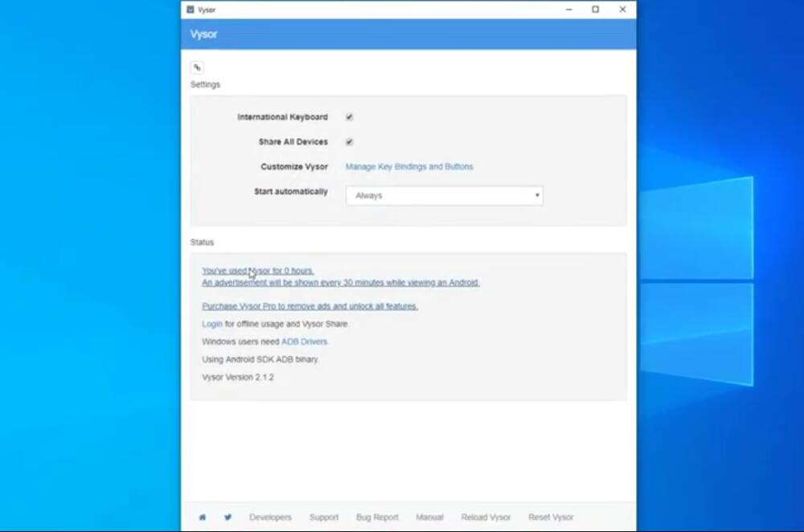Click the "Using Android SDK ADB binary" text
Image resolution: width=804 pixels, height=532 pixels.
[260, 359]
